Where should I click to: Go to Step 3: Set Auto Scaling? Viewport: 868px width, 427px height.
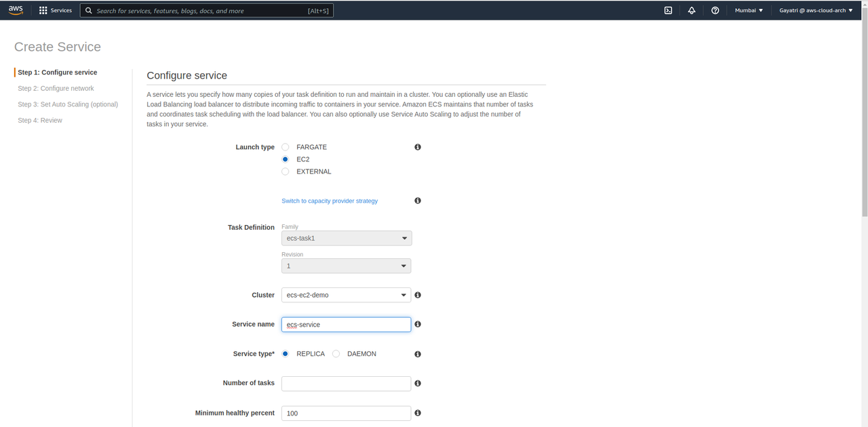[68, 104]
